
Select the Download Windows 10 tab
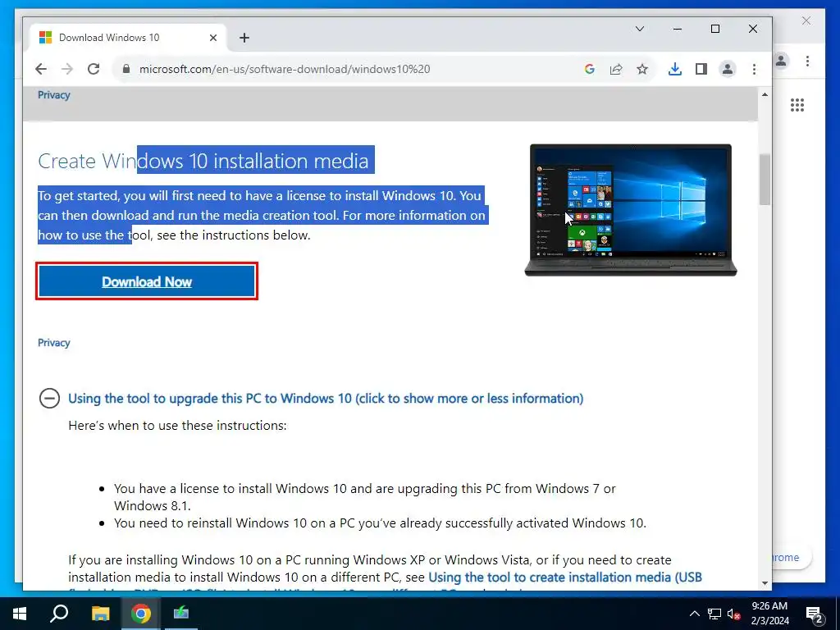click(128, 38)
